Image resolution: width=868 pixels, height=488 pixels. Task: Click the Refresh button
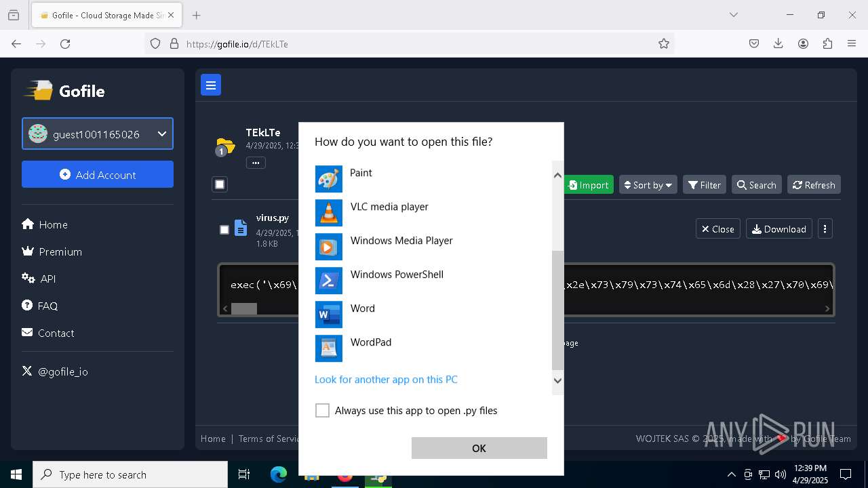(x=814, y=185)
